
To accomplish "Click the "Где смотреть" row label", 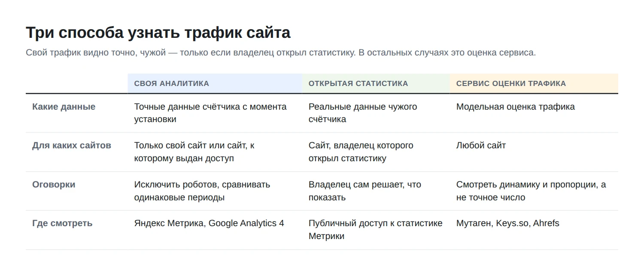I will 62,223.
